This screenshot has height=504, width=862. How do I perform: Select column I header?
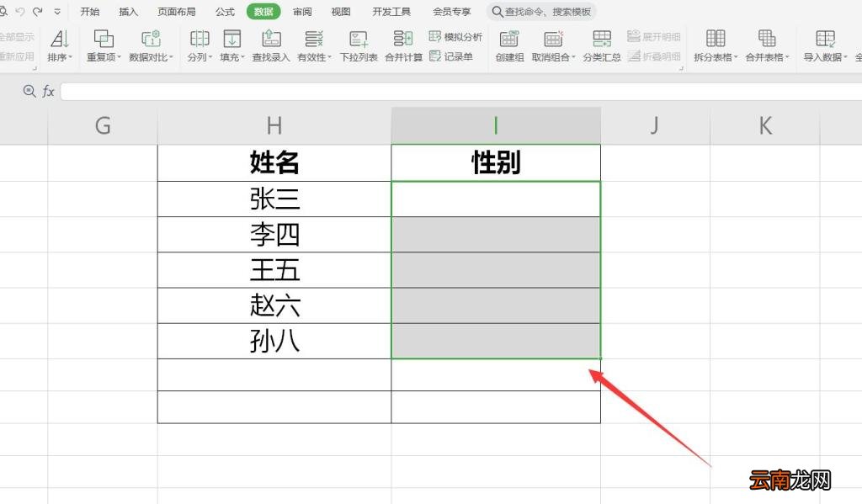(x=496, y=126)
